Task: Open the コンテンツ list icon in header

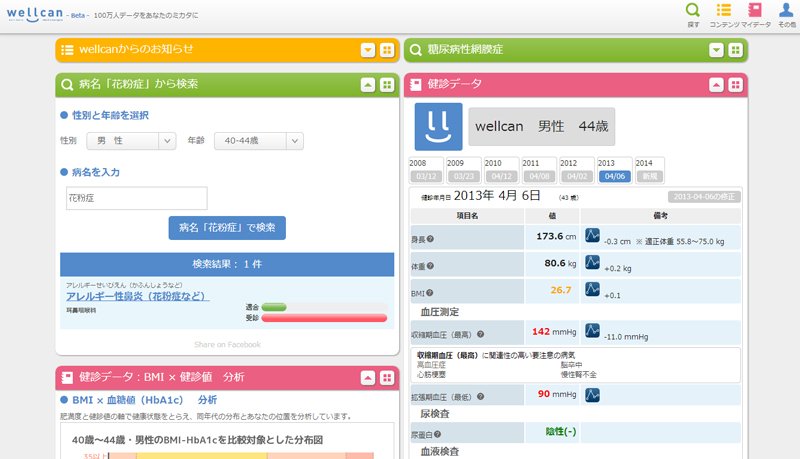Action: pos(723,10)
